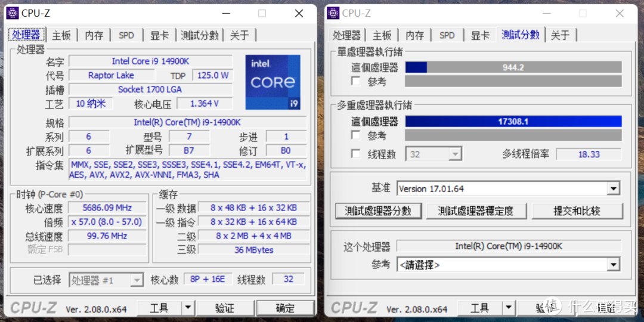This screenshot has height=322, width=644.
Task: Open 主板 tab in right window
Action: click(x=382, y=35)
